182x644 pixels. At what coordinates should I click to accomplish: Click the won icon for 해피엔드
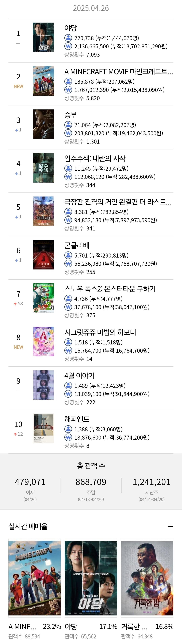(x=68, y=437)
